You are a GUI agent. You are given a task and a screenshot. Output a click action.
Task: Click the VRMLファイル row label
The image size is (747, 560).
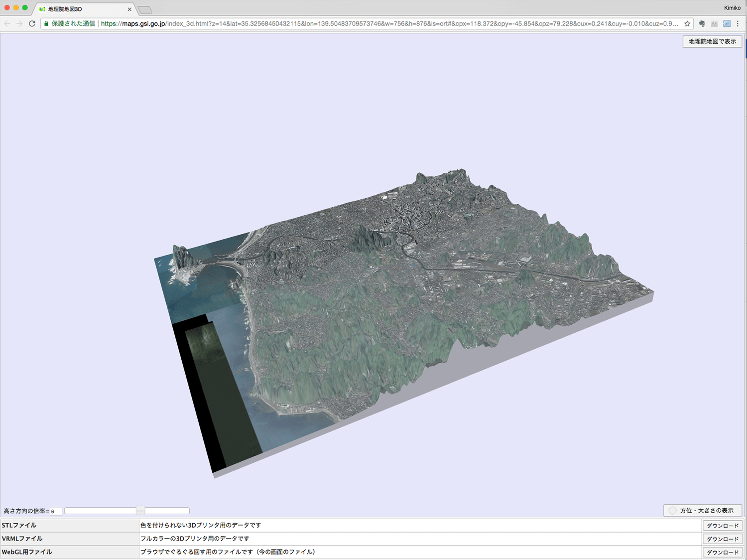[x=22, y=539]
